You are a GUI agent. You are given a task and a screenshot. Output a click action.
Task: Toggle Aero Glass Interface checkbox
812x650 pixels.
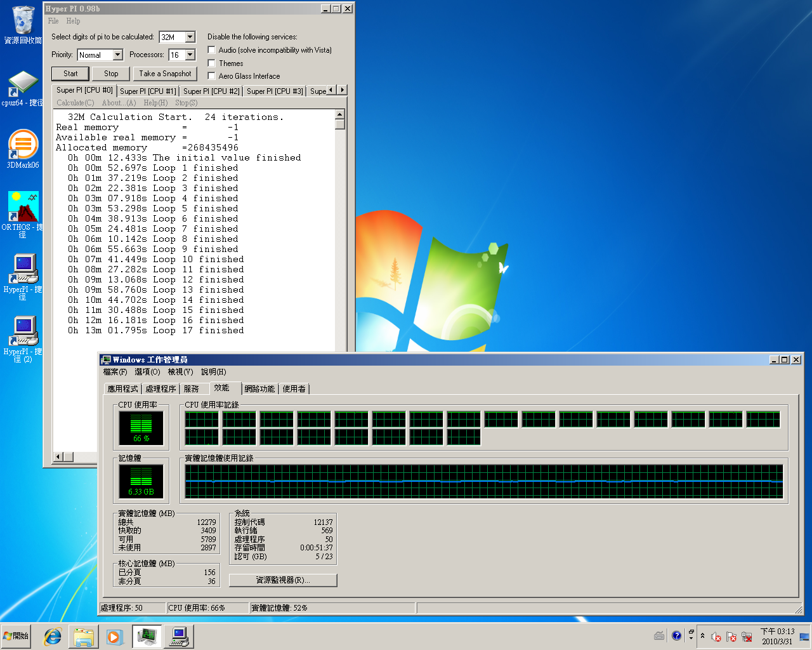coord(212,76)
